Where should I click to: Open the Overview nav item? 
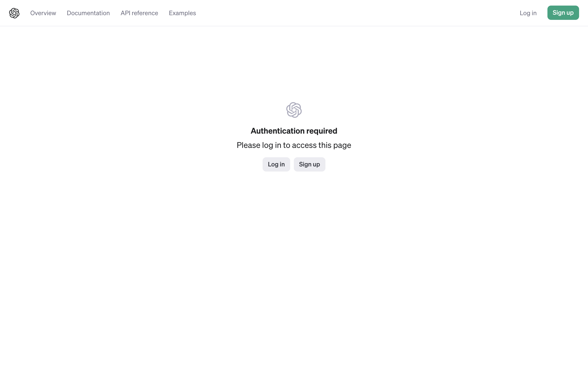tap(43, 13)
